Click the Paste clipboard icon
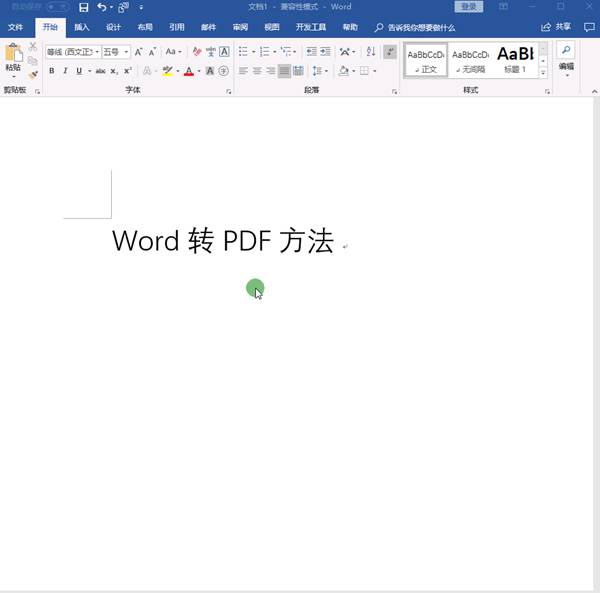Screen dimensions: 600x593 (13, 53)
